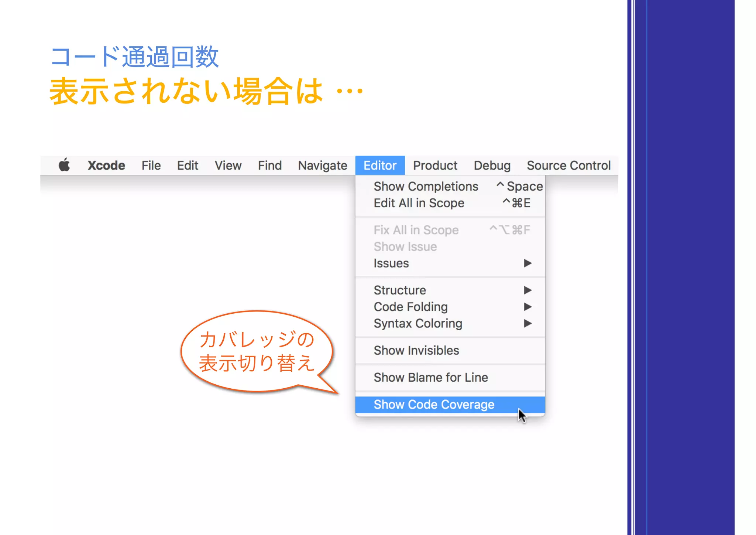The height and width of the screenshot is (535, 756).
Task: Select Show Blame for Line
Action: coord(450,377)
